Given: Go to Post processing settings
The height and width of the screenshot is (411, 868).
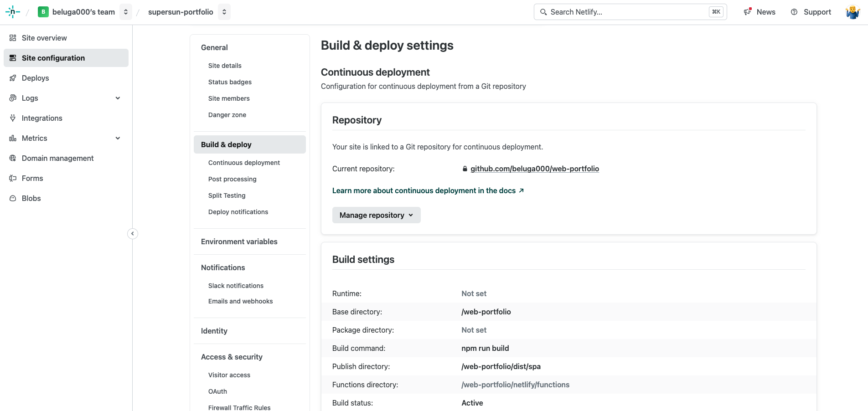Looking at the screenshot, I should (x=232, y=179).
